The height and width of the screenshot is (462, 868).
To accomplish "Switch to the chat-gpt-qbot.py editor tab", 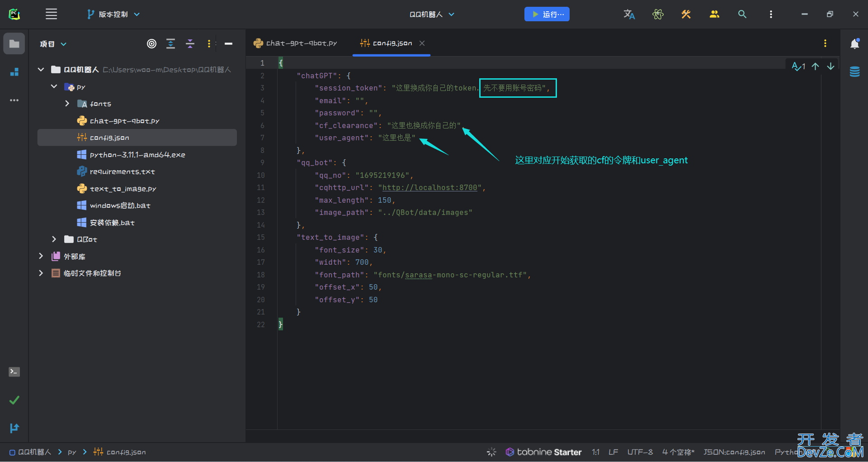I will click(x=296, y=43).
